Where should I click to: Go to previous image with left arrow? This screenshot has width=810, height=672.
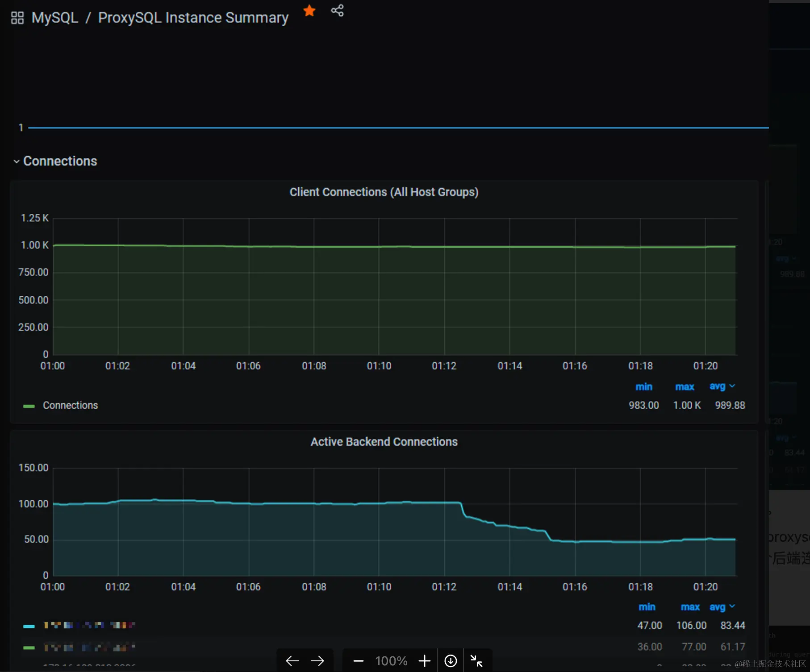click(292, 661)
